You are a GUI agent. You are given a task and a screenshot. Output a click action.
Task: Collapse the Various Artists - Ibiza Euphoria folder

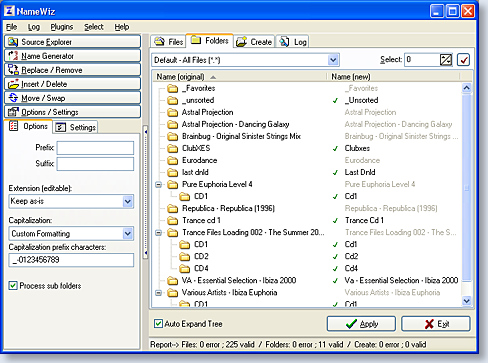point(159,293)
